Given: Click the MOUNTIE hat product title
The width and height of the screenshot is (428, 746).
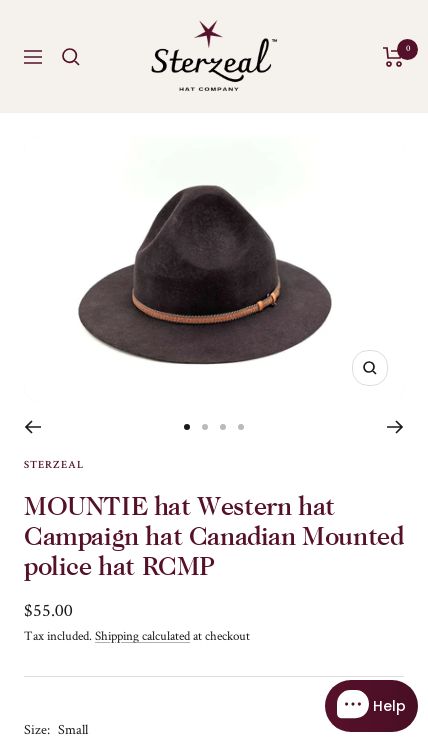Looking at the screenshot, I should pyautogui.click(x=214, y=536).
